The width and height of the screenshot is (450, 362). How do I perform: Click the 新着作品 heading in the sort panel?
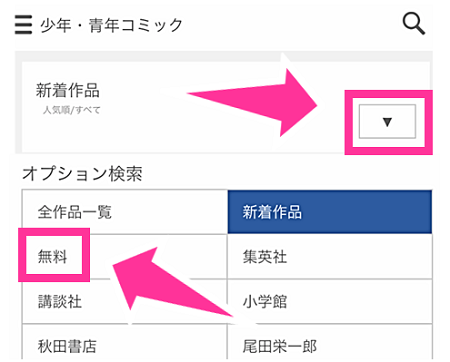pyautogui.click(x=68, y=90)
